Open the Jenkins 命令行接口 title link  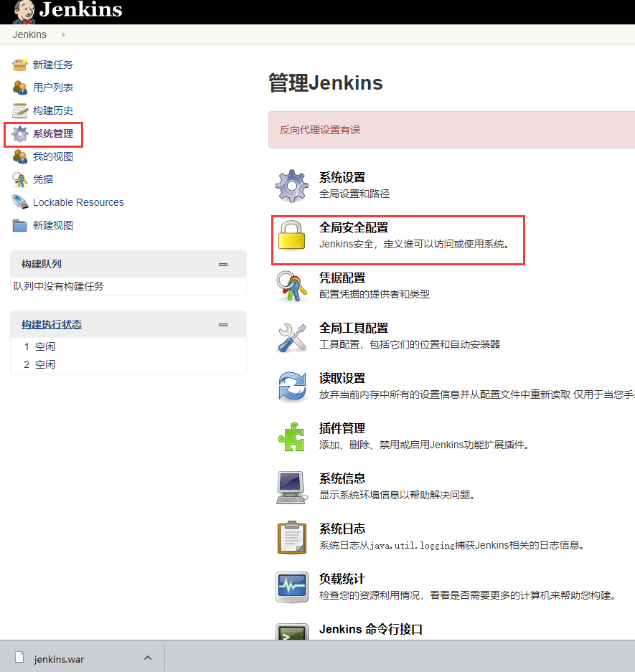(x=371, y=629)
